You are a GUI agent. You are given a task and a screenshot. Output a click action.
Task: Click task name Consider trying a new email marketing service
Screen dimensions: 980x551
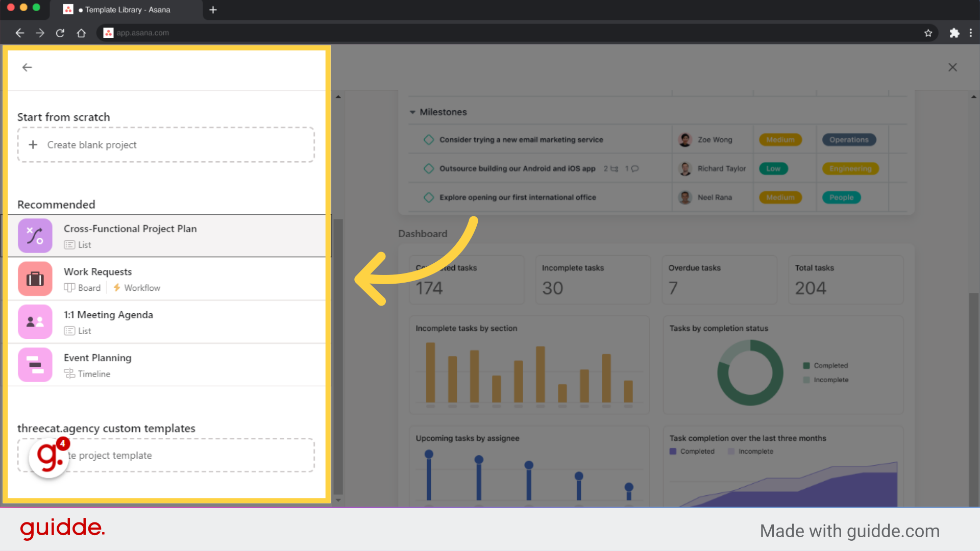pos(521,140)
